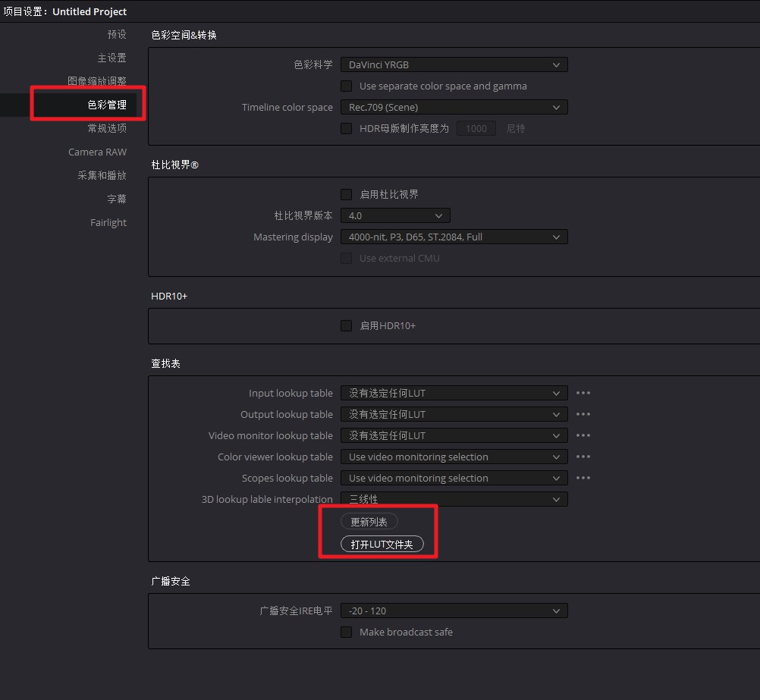Viewport: 760px width, 700px height.
Task: Expand Color viewer lookup table dropdown
Action: point(454,457)
